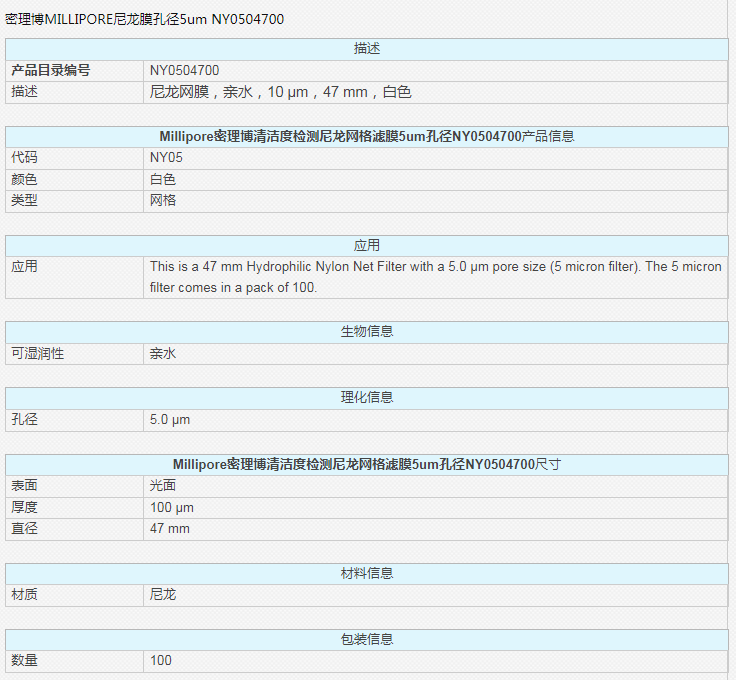This screenshot has width=736, height=680.
Task: Click the '孔径' label cell
Action: pyautogui.click(x=74, y=420)
